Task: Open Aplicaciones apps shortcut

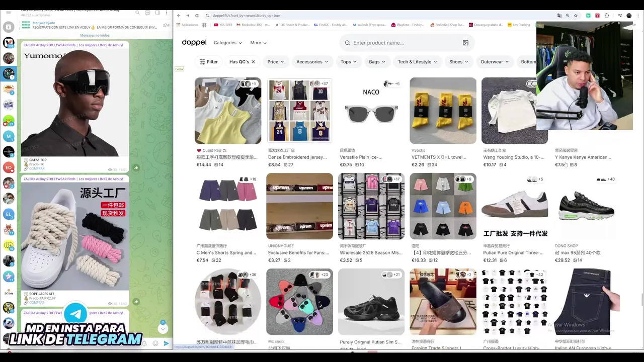Action: pyautogui.click(x=187, y=25)
